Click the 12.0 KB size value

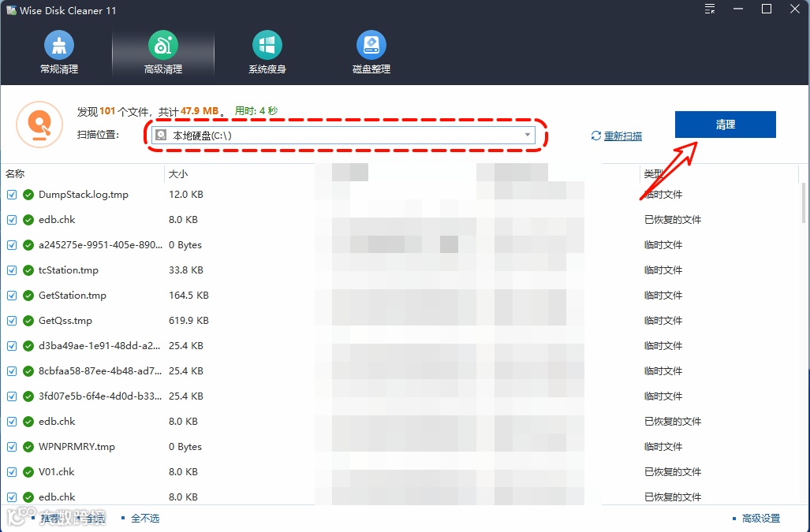186,195
